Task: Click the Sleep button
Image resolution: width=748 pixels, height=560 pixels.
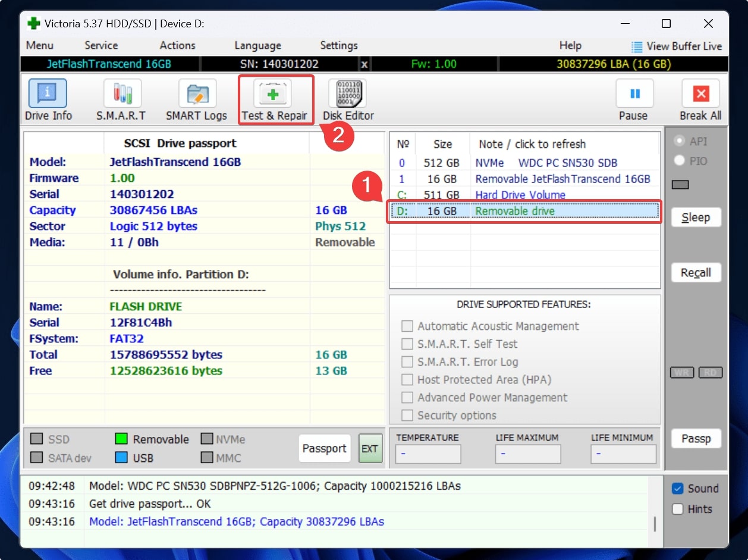Action: click(x=696, y=217)
